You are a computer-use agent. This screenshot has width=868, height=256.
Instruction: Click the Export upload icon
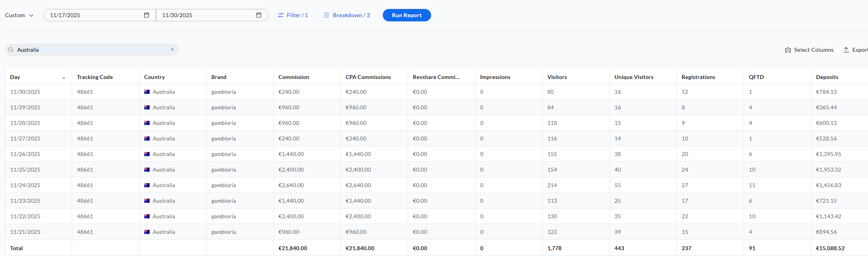click(846, 50)
